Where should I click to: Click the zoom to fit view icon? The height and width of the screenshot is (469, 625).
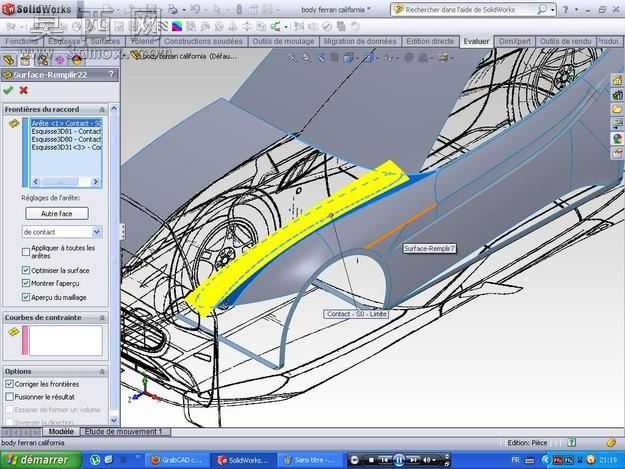[x=292, y=58]
